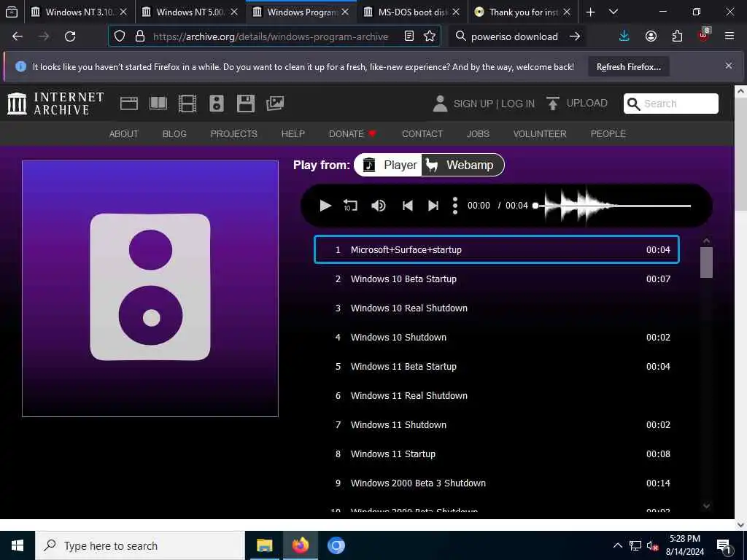This screenshot has width=747, height=560.
Task: Open the VOLUNTEER link
Action: [x=540, y=134]
